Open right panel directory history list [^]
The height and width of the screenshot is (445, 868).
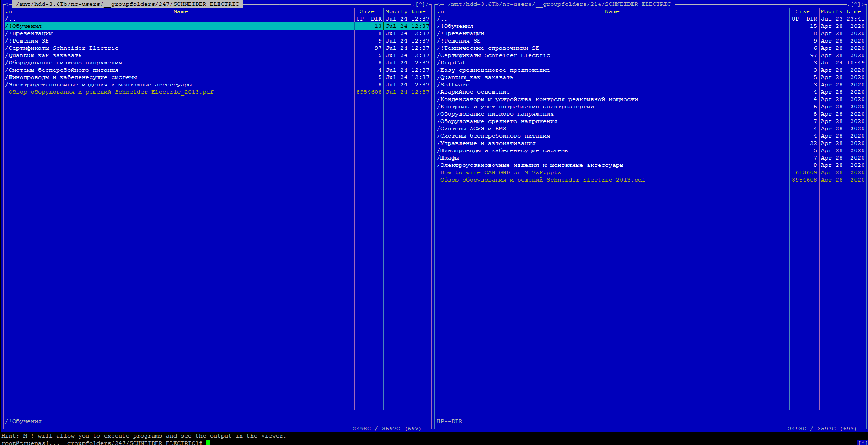point(856,4)
